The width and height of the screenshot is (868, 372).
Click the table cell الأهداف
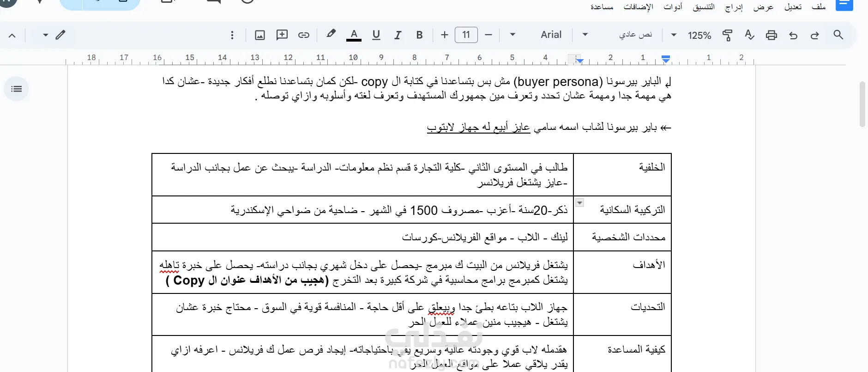click(x=622, y=273)
